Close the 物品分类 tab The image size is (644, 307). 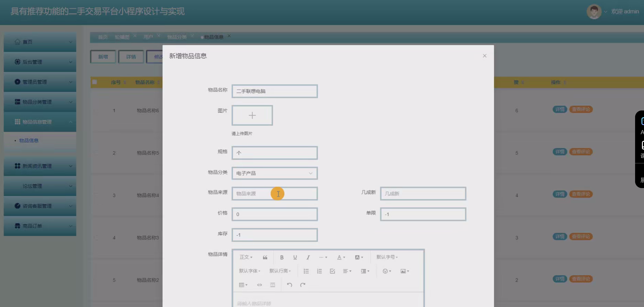pyautogui.click(x=192, y=36)
